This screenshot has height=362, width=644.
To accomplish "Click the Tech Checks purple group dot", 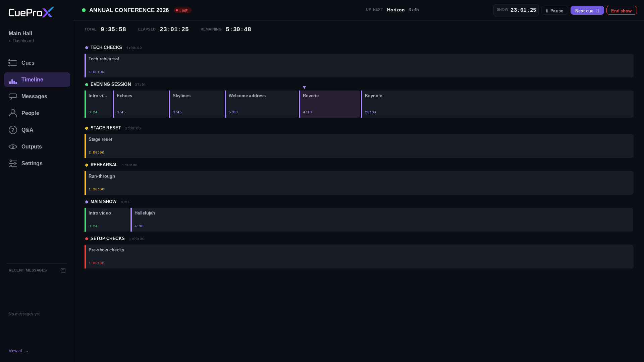I will click(87, 48).
